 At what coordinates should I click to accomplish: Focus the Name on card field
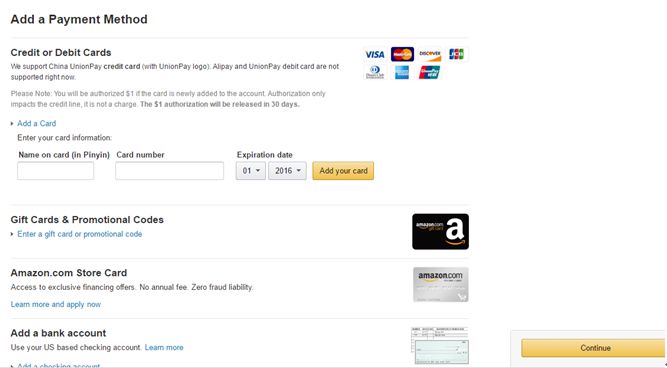pos(56,171)
